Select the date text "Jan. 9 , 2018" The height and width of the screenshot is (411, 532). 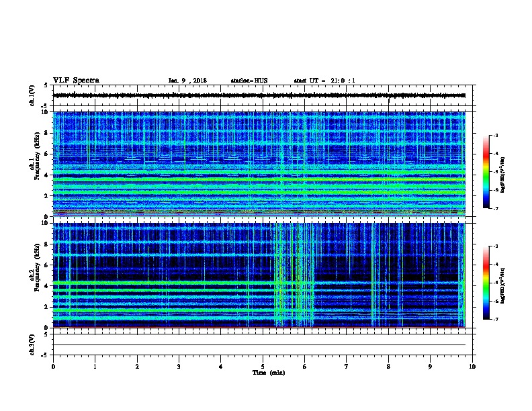187,81
